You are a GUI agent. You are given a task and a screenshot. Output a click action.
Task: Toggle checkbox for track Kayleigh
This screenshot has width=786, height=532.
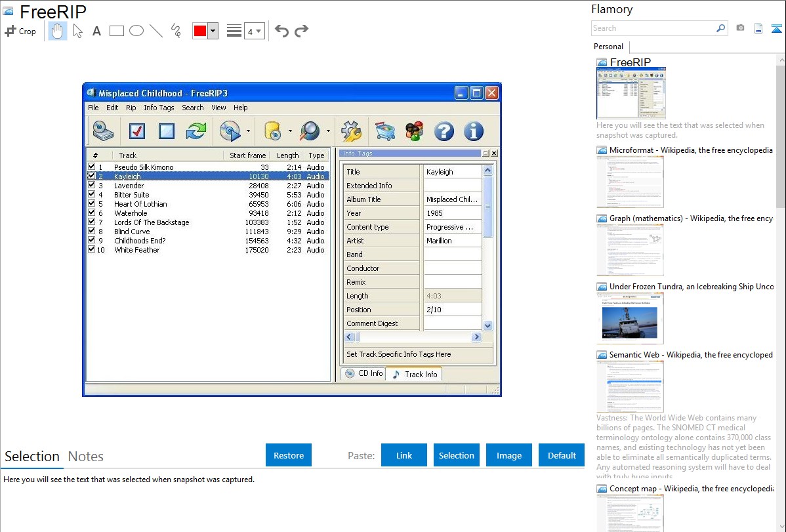(92, 176)
